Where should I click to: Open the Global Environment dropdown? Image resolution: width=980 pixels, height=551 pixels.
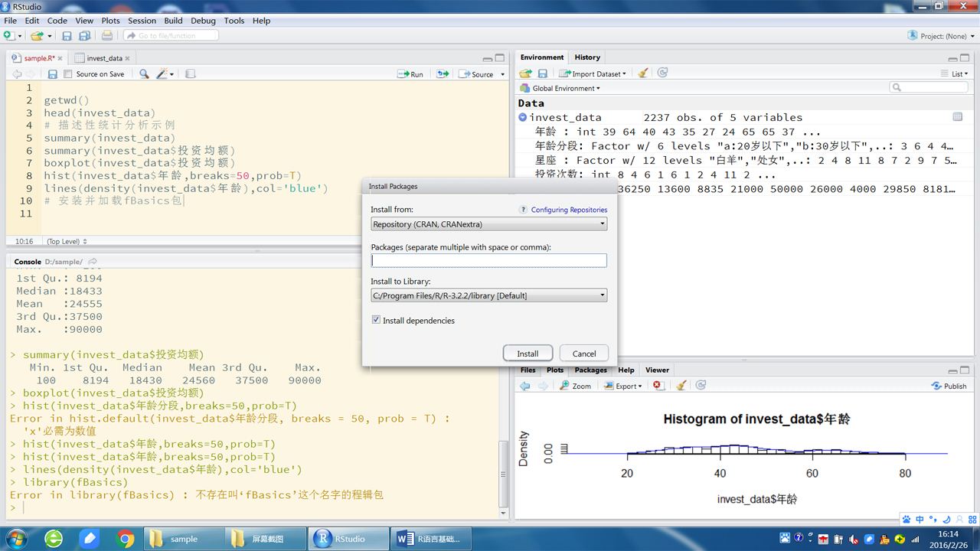coord(559,88)
